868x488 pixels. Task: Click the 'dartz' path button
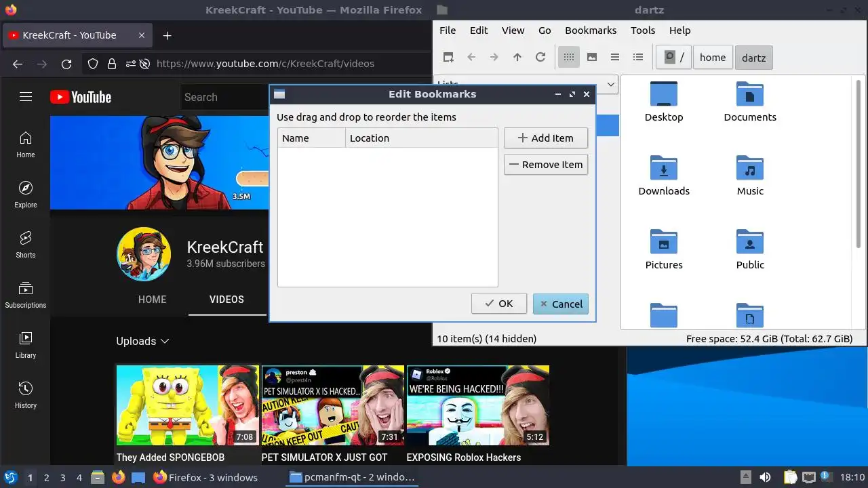[753, 58]
